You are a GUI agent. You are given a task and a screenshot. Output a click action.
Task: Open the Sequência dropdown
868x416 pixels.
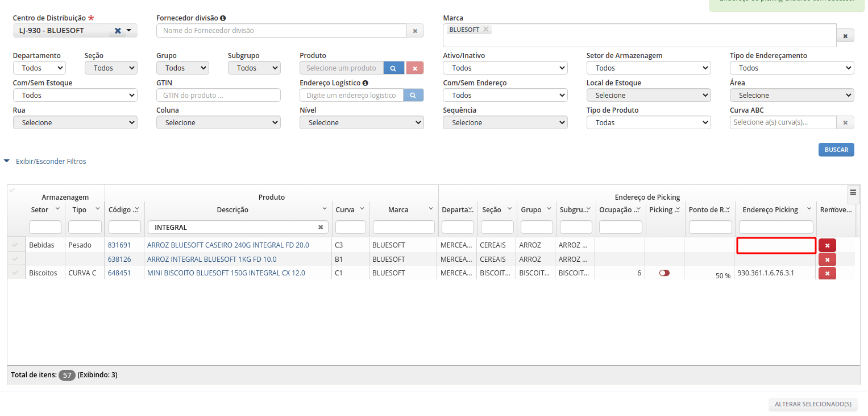[x=505, y=123]
